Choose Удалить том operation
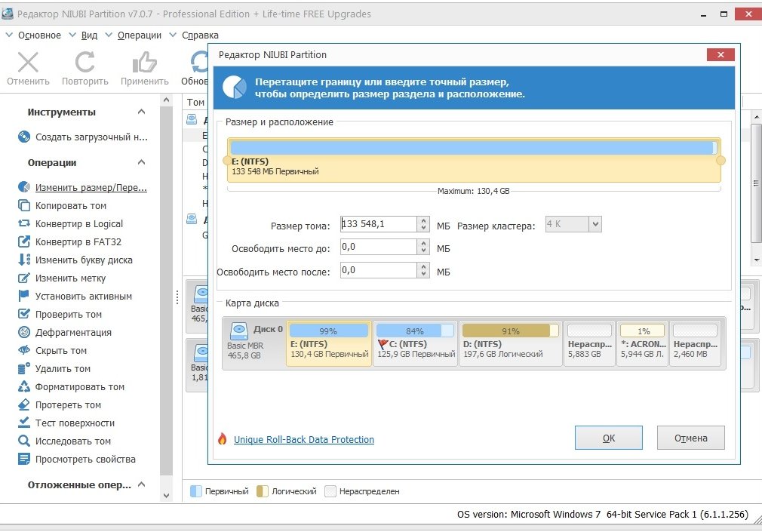The height and width of the screenshot is (532, 762). click(x=54, y=368)
